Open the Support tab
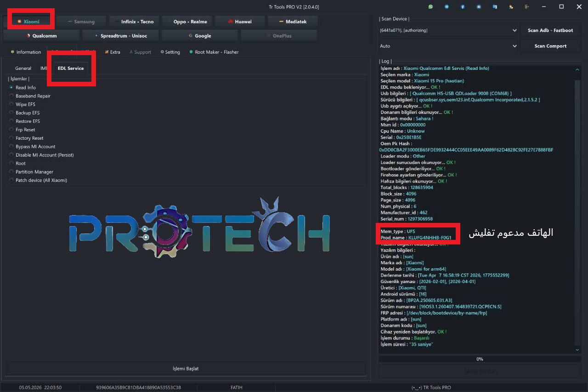 point(140,52)
